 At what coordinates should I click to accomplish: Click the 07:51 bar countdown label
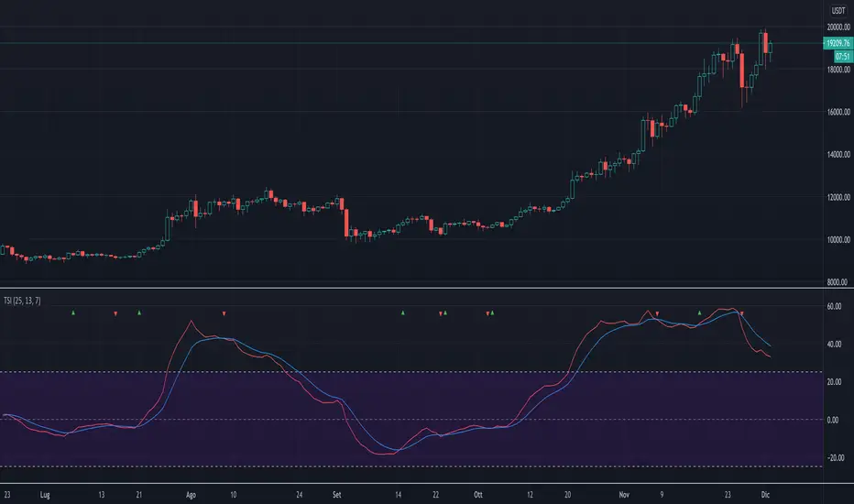pyautogui.click(x=843, y=56)
